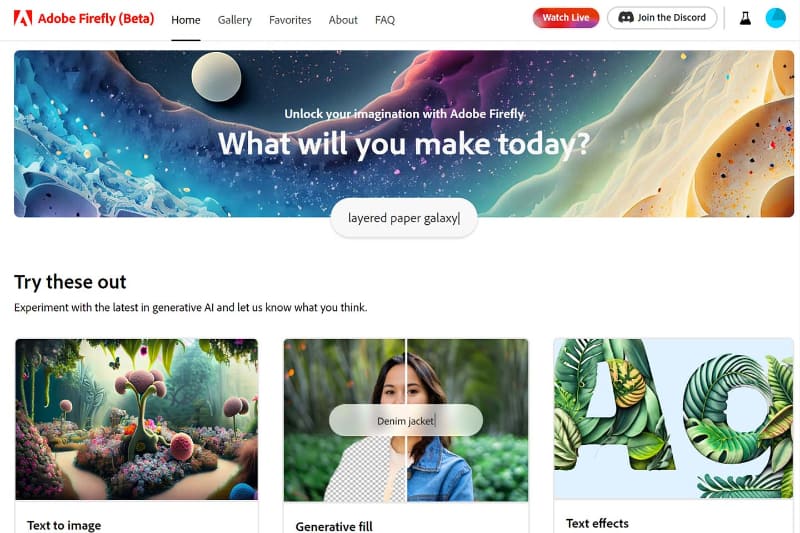Click the Discord logo icon
This screenshot has height=533, width=800.
[x=626, y=17]
